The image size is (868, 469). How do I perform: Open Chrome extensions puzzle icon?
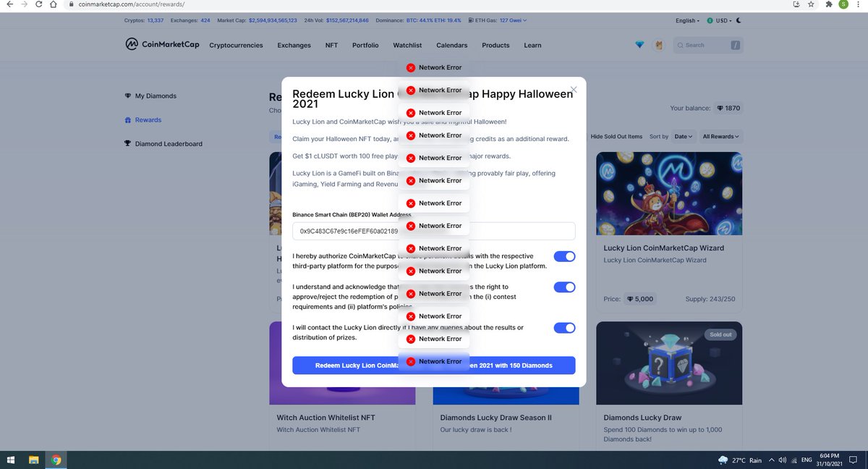click(x=828, y=4)
